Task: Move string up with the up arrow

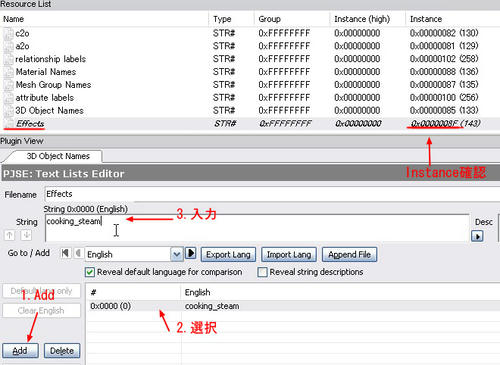Action: pos(10,235)
